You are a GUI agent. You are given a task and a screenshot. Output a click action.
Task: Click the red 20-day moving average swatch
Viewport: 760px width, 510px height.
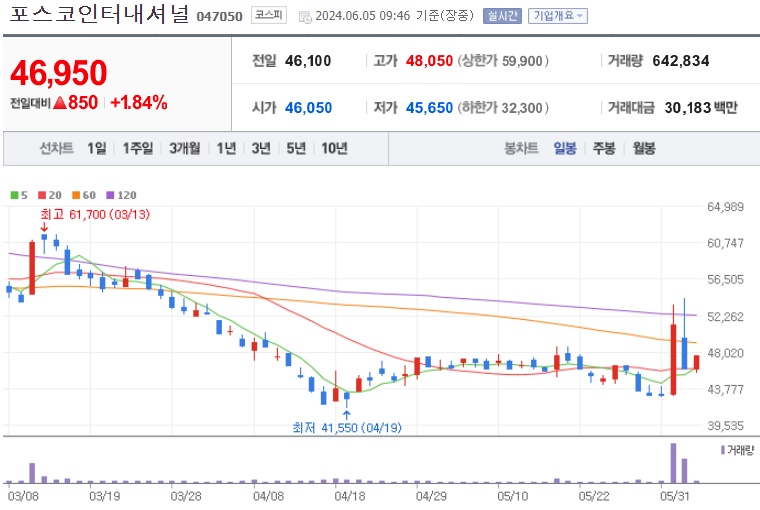pos(42,195)
